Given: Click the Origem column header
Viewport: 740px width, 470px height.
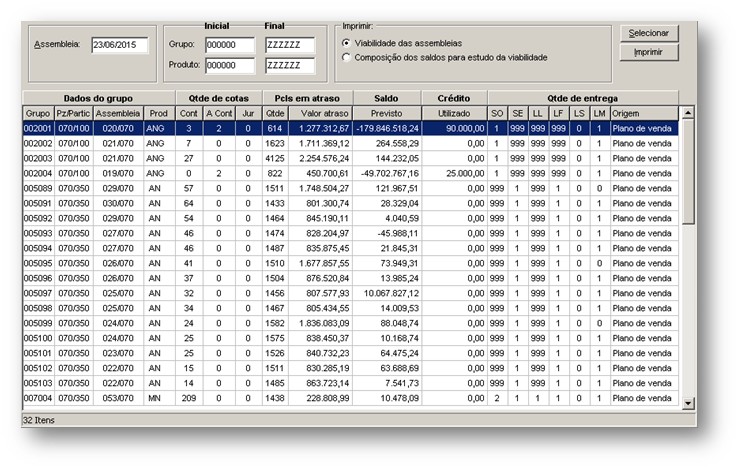Looking at the screenshot, I should pos(644,113).
